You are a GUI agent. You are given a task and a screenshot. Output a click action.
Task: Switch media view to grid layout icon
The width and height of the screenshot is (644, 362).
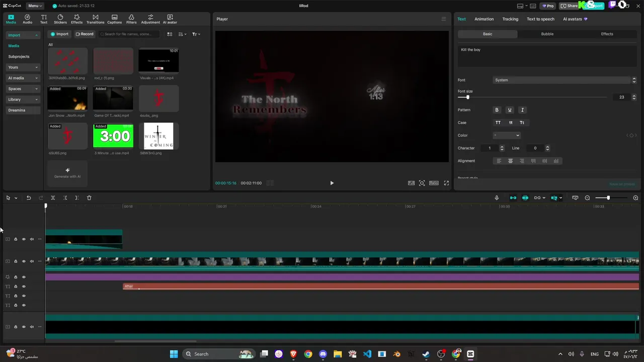click(170, 34)
